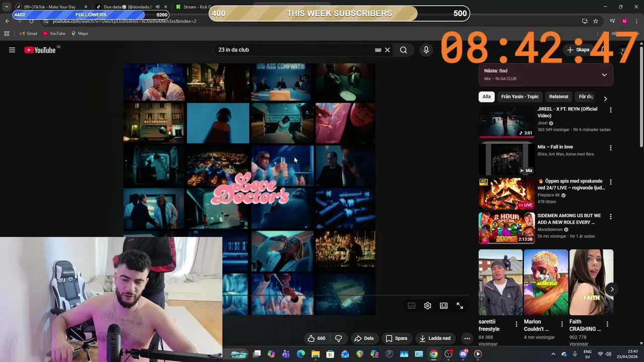Screen dimensions: 644x362
Task: Open Microsoft Teams taskbar icon
Action: (286, 354)
